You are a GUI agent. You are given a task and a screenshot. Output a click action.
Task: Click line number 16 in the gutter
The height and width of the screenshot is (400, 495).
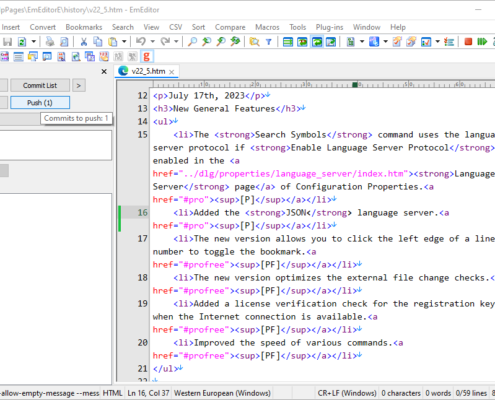[x=142, y=213]
